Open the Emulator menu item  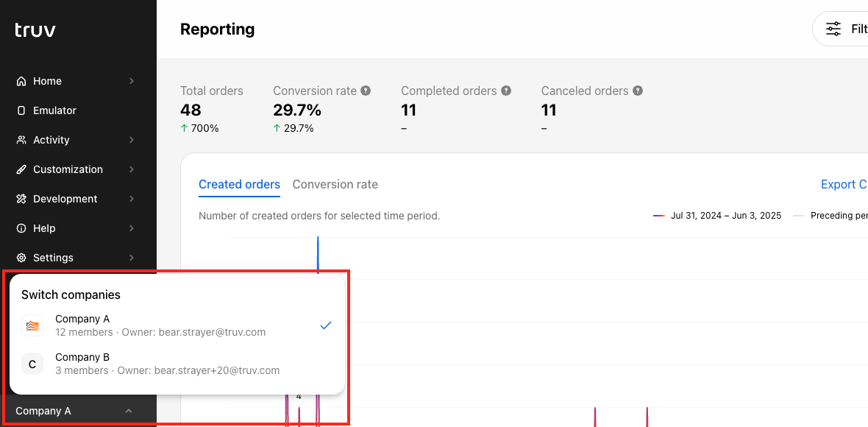tap(77, 110)
